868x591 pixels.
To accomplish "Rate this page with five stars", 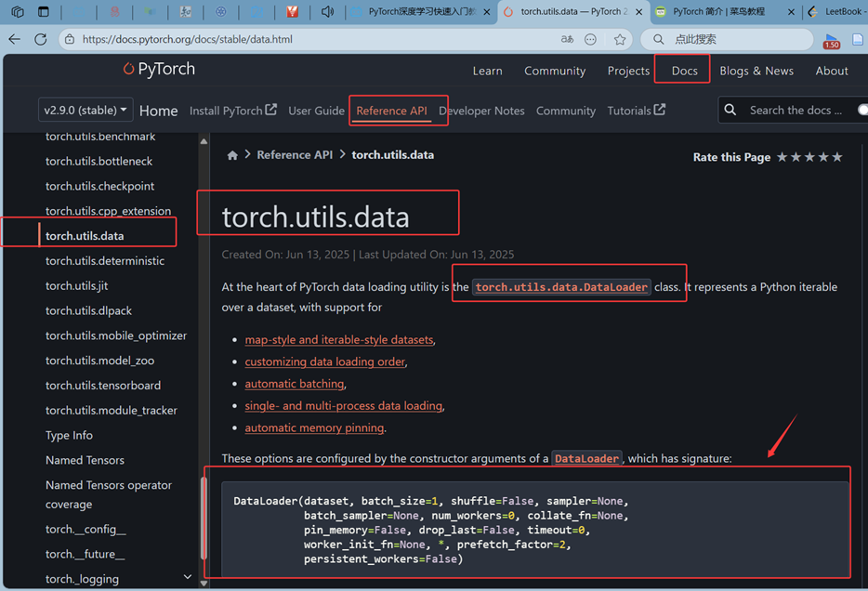I will 837,157.
